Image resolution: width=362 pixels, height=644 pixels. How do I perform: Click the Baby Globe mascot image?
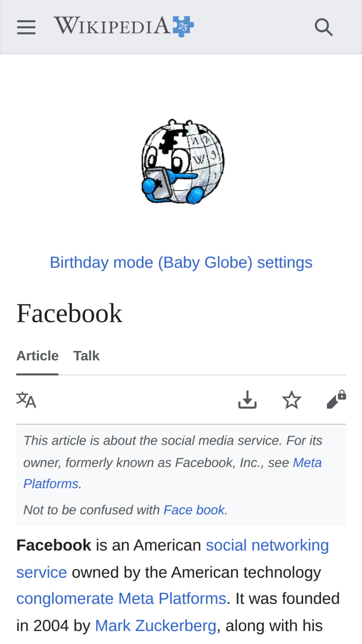click(182, 162)
